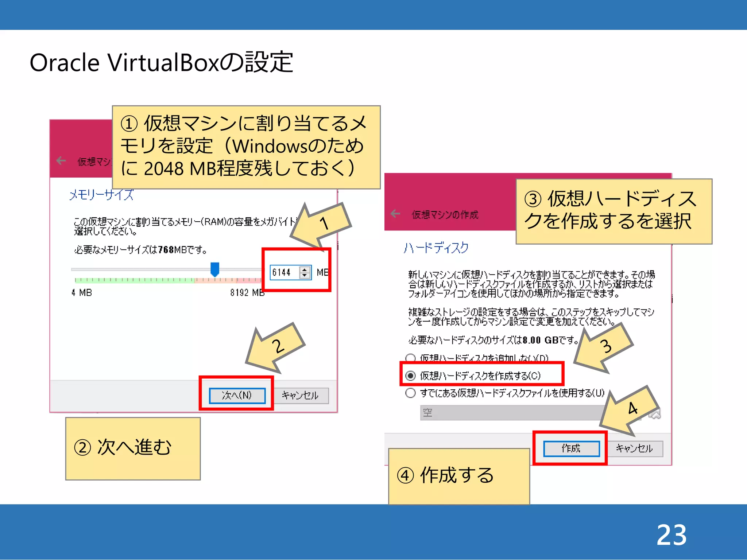Click キャンセル in the hard disk dialog
Image resolution: width=747 pixels, height=560 pixels.
(635, 448)
